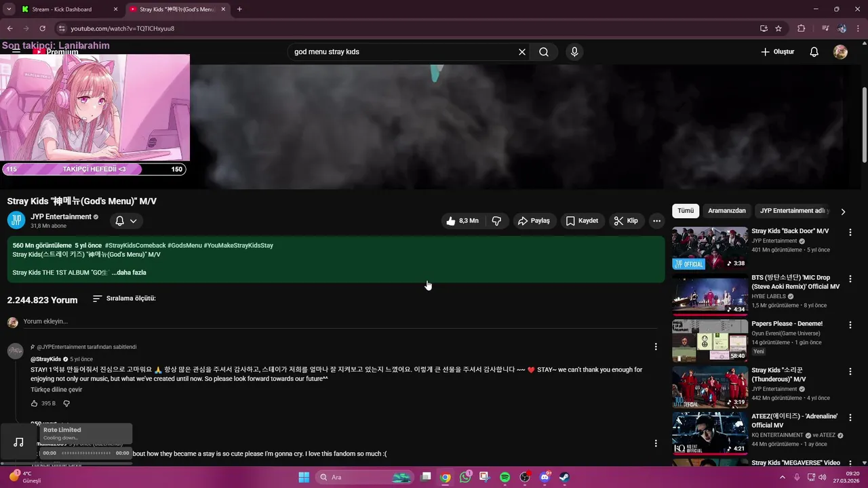Click the YouTube search magnifier button

544,52
